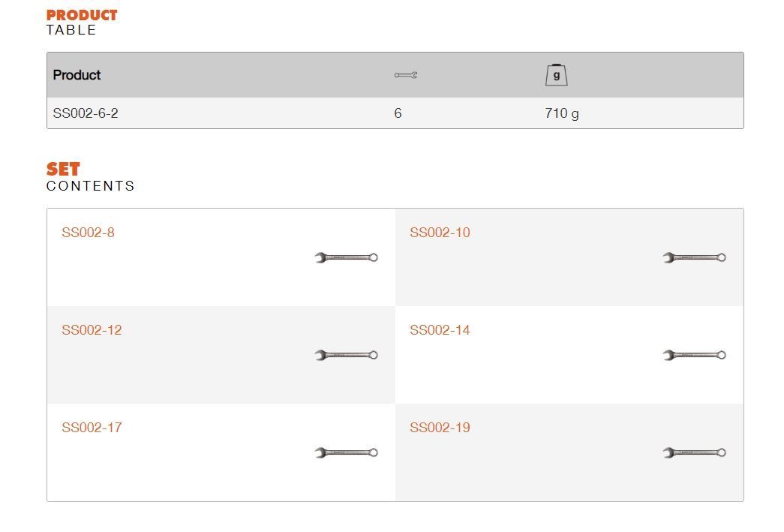Click the wrench size column header icon
784x532 pixels.
[x=405, y=75]
